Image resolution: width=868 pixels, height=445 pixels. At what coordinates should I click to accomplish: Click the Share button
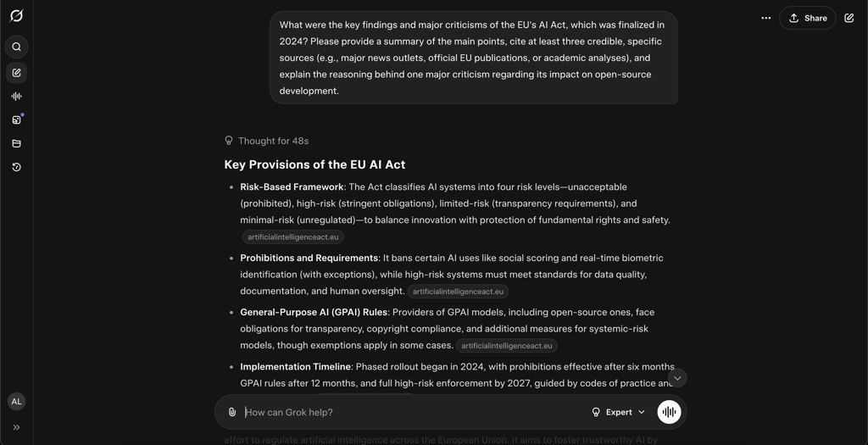(x=807, y=19)
